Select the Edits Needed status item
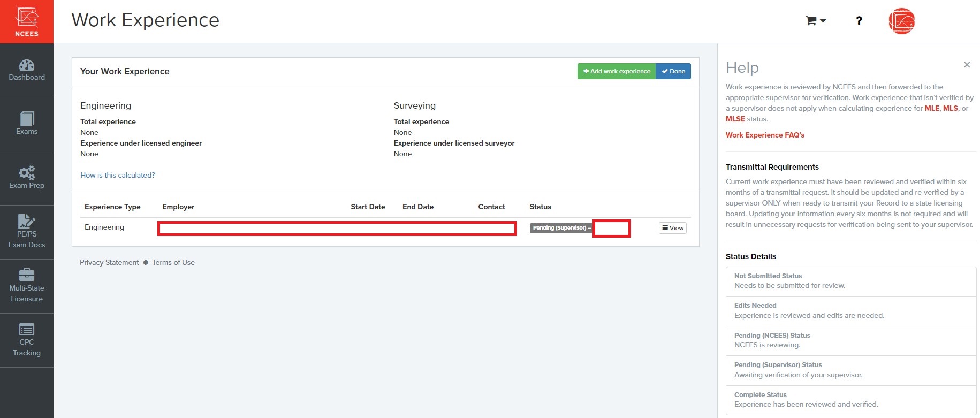Image resolution: width=980 pixels, height=418 pixels. [851, 311]
